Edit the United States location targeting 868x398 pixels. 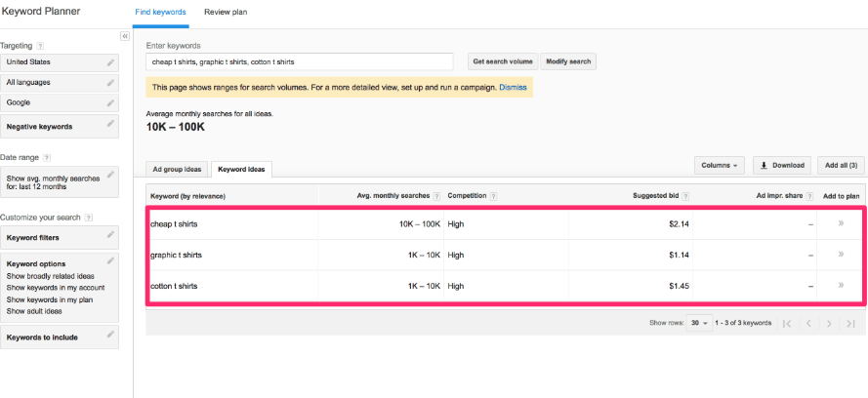coord(110,62)
